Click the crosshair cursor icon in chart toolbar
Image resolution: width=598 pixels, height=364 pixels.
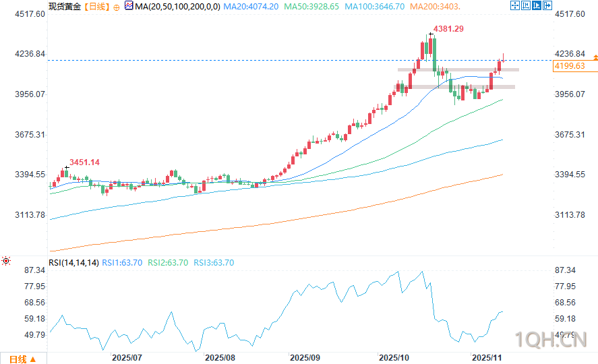(x=515, y=5)
